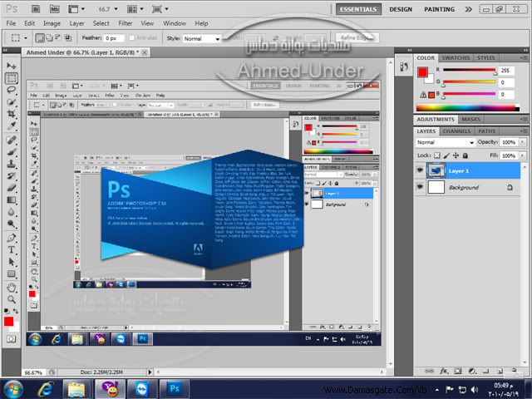Screen dimensions: 532x399
Task: Open Arrange Documents dropdown
Action: click(135, 9)
